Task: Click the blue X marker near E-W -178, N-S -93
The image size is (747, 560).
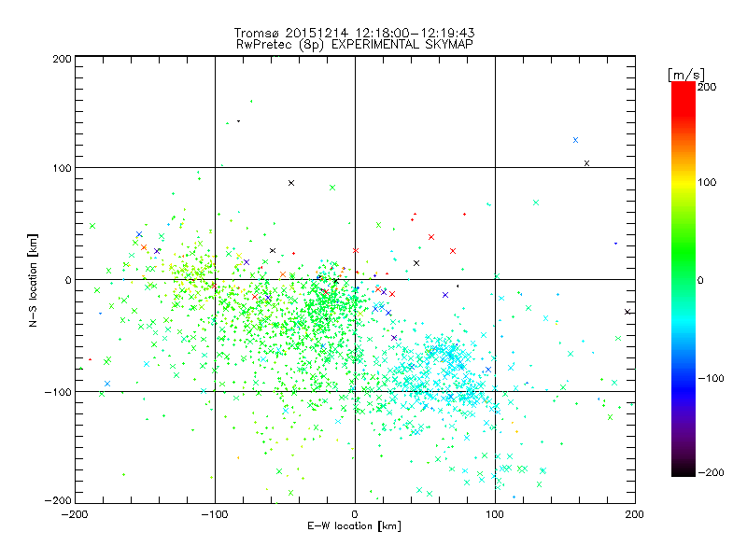Action: pos(107,384)
